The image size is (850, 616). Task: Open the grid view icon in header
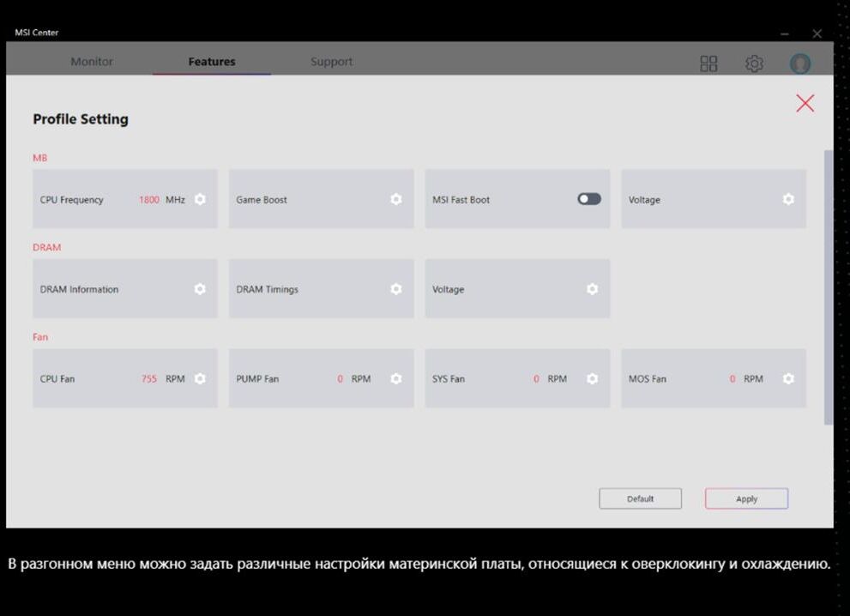pos(708,63)
